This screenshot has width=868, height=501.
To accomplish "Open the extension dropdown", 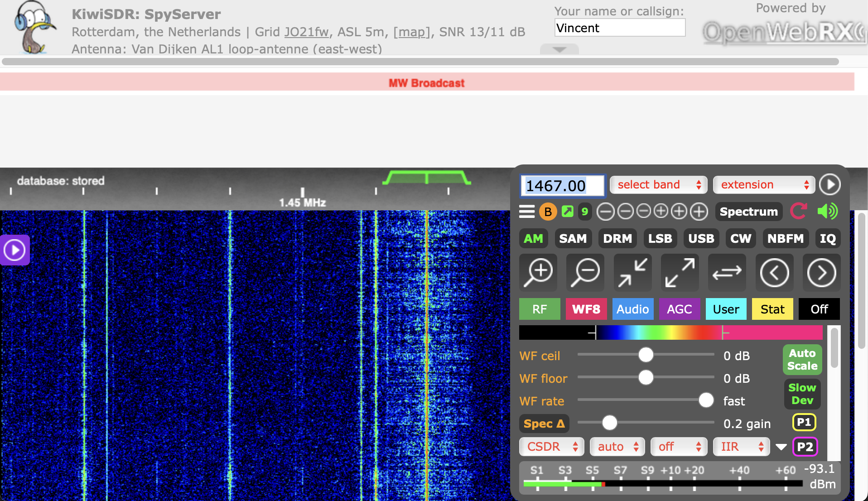I will 764,185.
